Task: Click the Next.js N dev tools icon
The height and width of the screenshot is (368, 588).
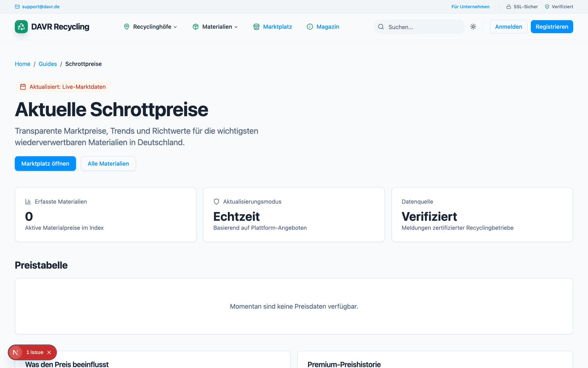Action: pyautogui.click(x=15, y=352)
